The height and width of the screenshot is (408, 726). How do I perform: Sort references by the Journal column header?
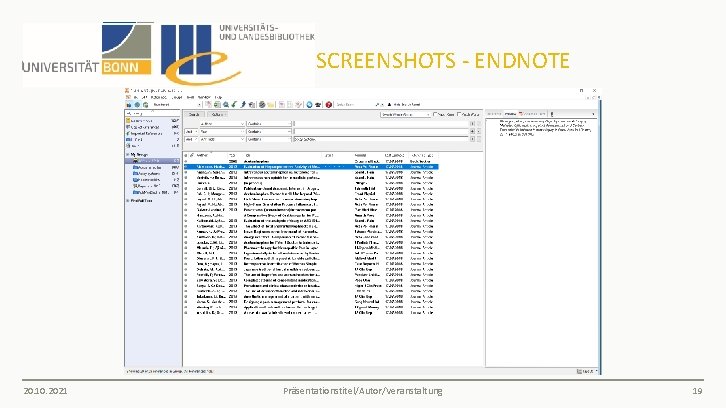[x=369, y=155]
